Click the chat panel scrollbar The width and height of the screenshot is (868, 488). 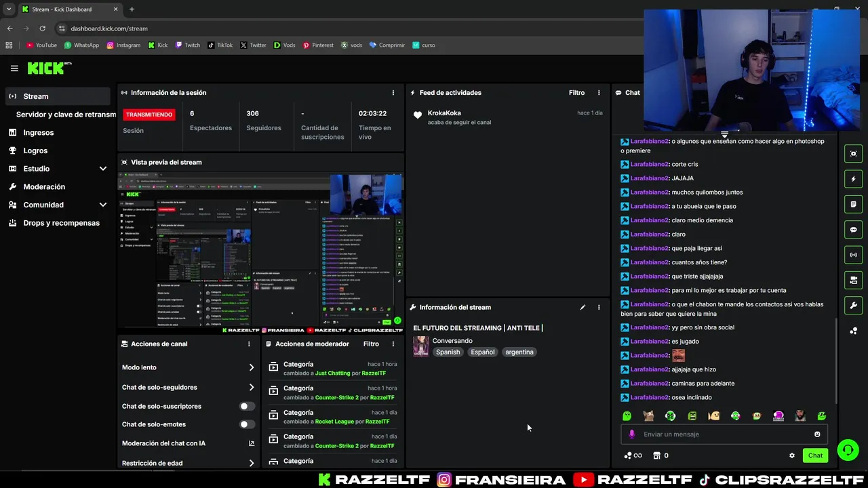point(836,361)
